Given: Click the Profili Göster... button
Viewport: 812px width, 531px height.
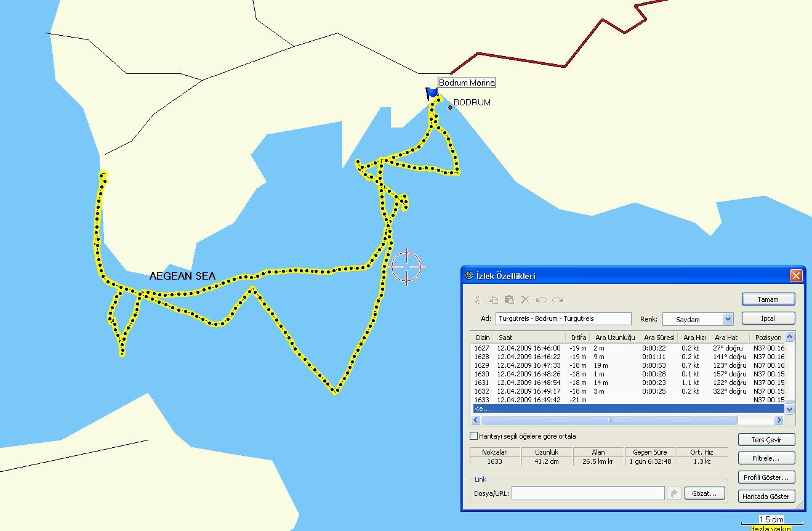Looking at the screenshot, I should [x=766, y=477].
